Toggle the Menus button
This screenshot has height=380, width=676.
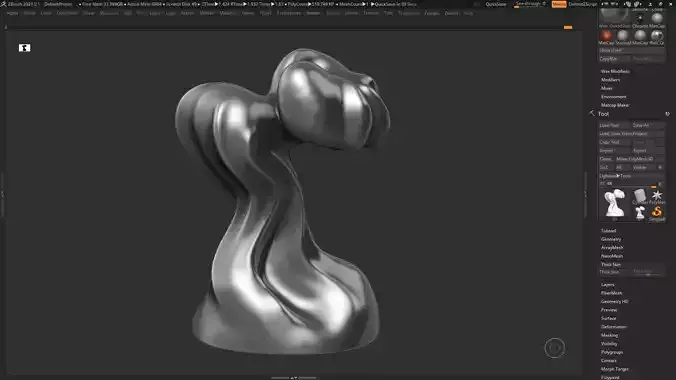tap(559, 4)
